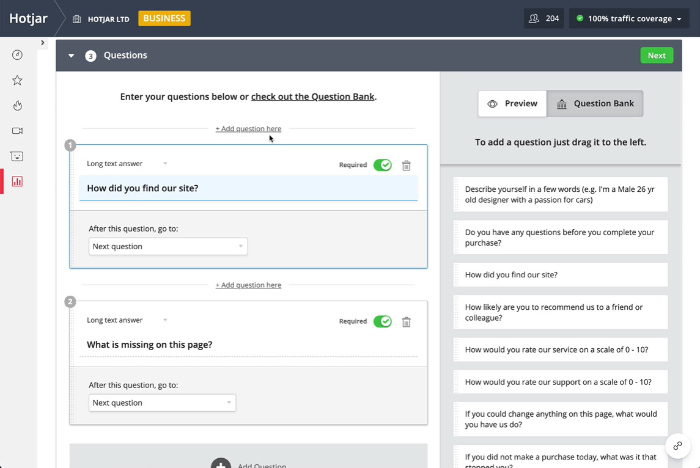The width and height of the screenshot is (700, 468).
Task: Delete question 1 with the trash icon
Action: point(406,165)
